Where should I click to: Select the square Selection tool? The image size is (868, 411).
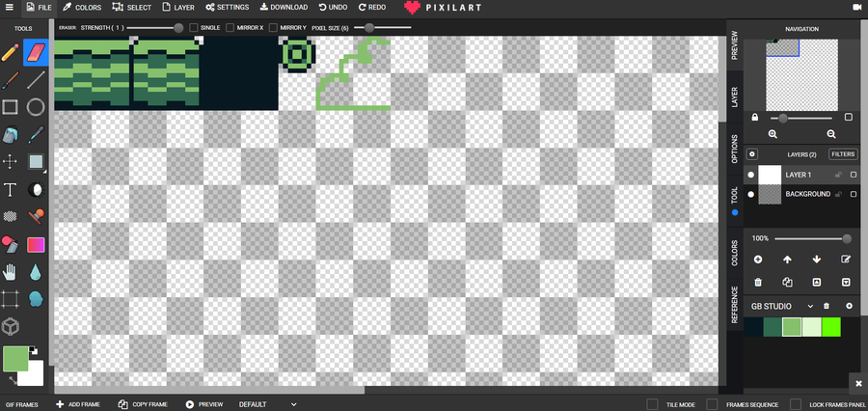point(36,162)
